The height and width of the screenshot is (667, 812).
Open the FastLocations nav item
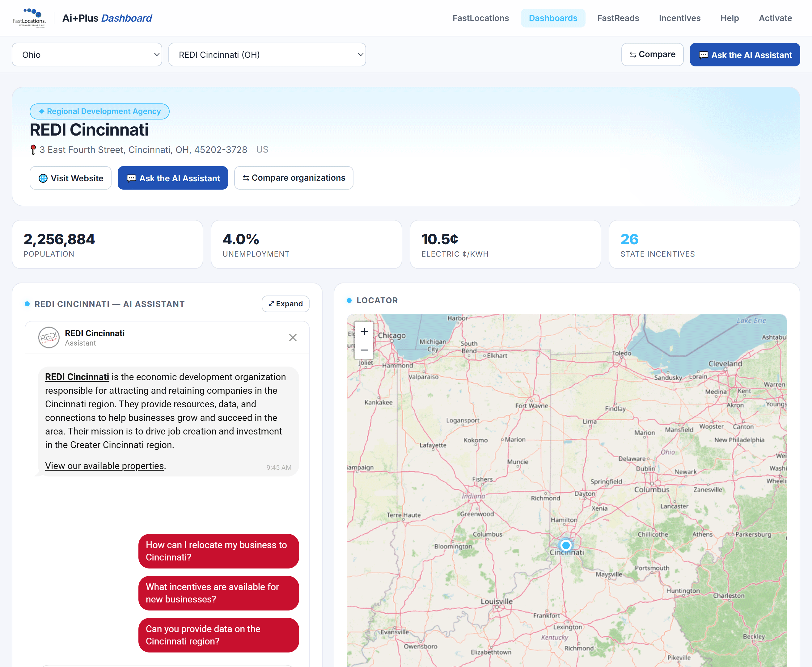click(480, 18)
